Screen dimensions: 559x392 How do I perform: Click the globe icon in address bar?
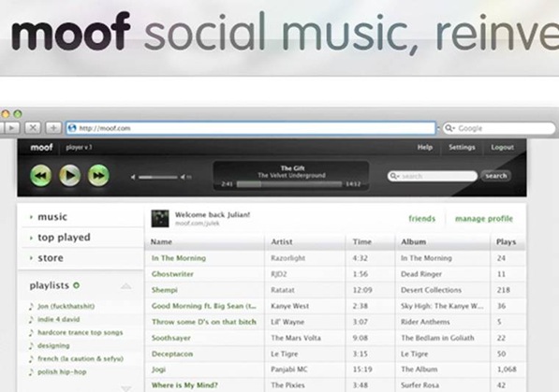coord(72,128)
